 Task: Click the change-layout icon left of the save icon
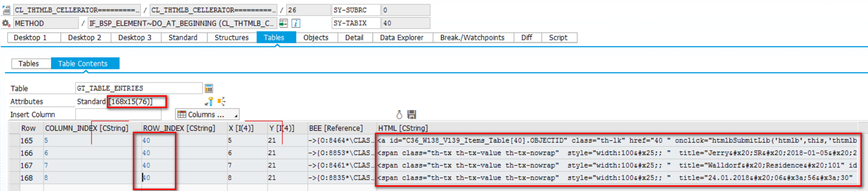coord(399,114)
